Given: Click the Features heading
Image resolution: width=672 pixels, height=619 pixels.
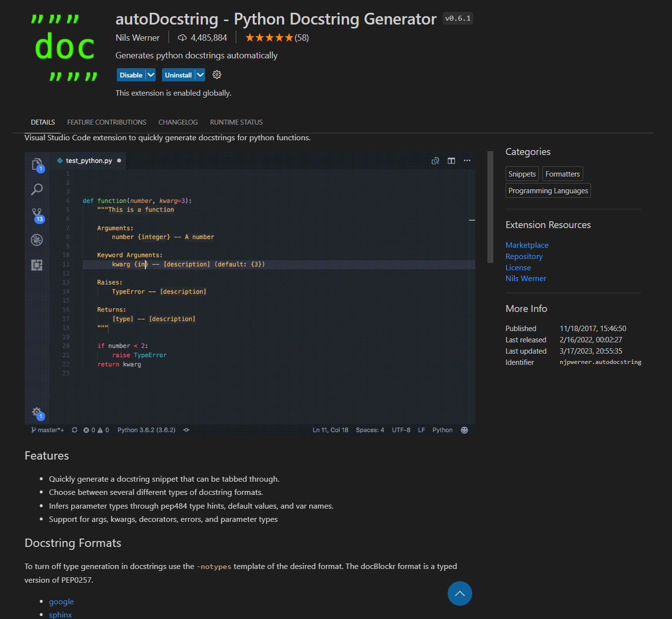Looking at the screenshot, I should pyautogui.click(x=47, y=456).
